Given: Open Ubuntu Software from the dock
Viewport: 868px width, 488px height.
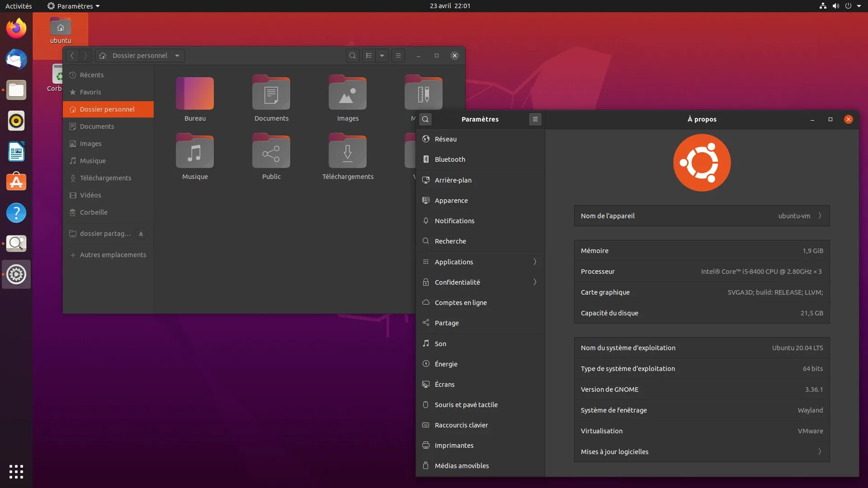Looking at the screenshot, I should [x=16, y=182].
